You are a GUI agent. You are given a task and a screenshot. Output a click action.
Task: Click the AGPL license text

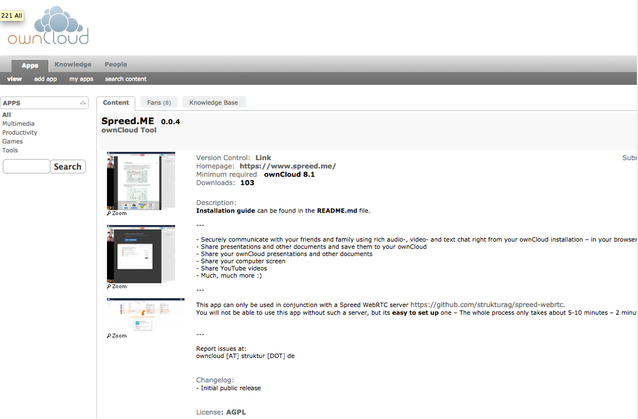236,412
